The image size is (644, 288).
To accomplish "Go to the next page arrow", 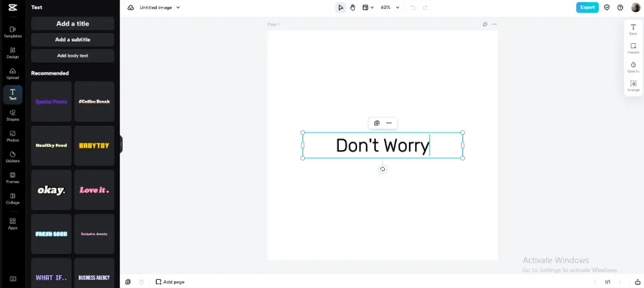I will (620, 282).
